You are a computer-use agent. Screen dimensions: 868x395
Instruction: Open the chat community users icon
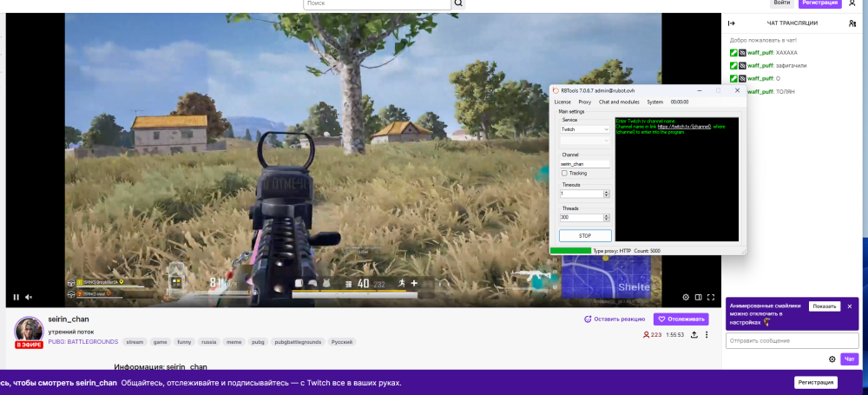click(852, 23)
